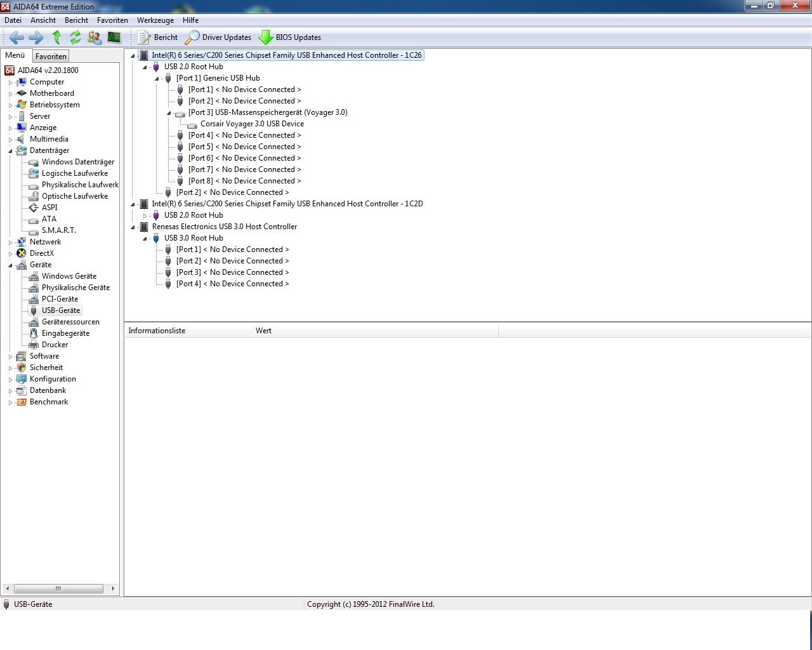Click the Eingabegeräte mouse icon
Image resolution: width=812 pixels, height=650 pixels.
[34, 333]
